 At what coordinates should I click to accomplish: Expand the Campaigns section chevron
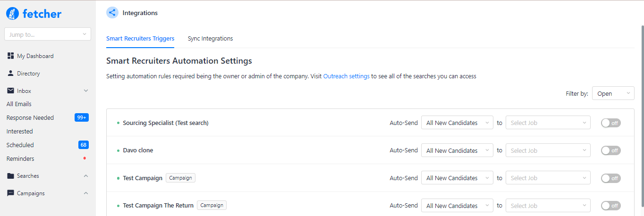[x=86, y=193]
